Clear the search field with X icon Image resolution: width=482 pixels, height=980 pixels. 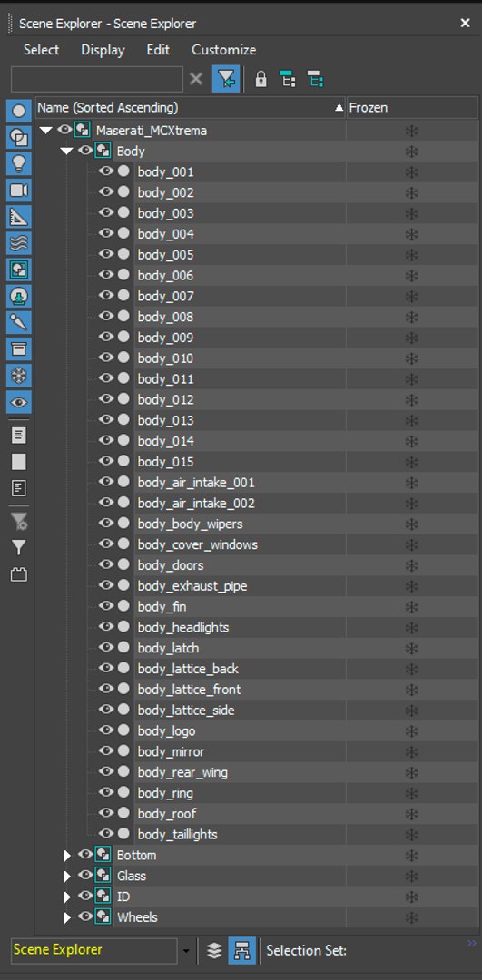(x=196, y=79)
